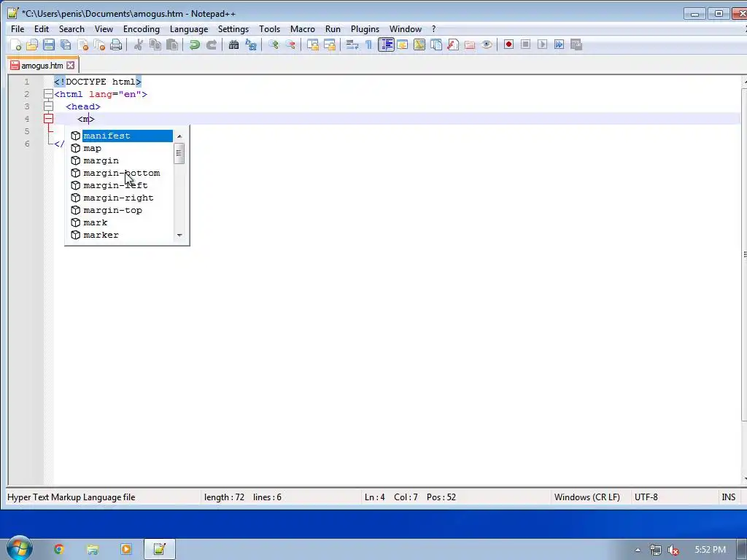Open File Explorer from the taskbar
This screenshot has width=747, height=560.
[x=93, y=549]
